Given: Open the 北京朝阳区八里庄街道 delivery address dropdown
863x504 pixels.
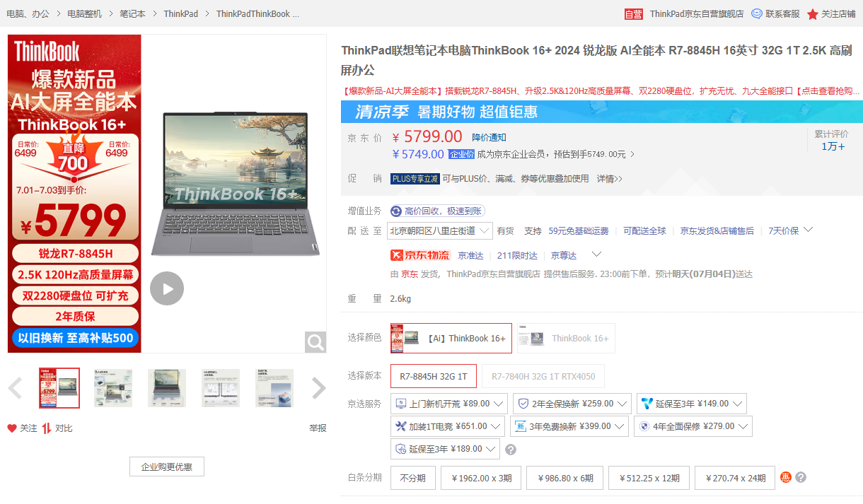Looking at the screenshot, I should tap(439, 230).
